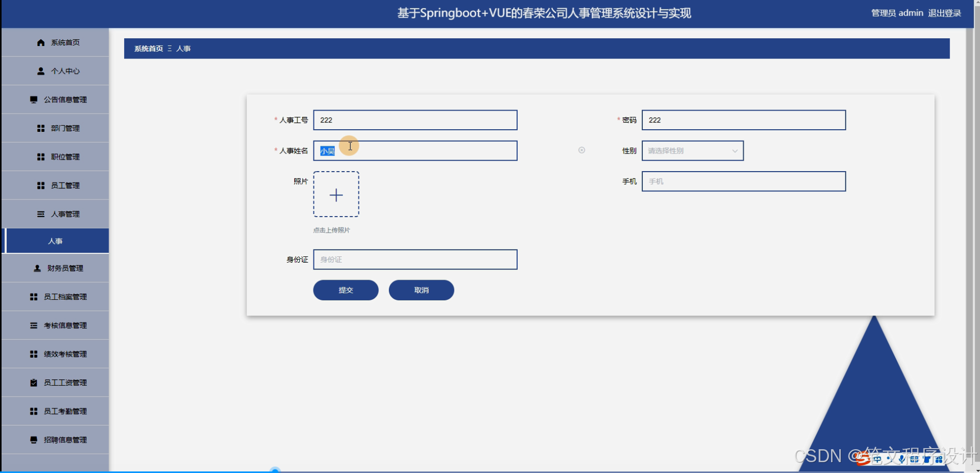980x473 pixels.
Task: Click the 招聘信息管理 icon
Action: tap(33, 439)
